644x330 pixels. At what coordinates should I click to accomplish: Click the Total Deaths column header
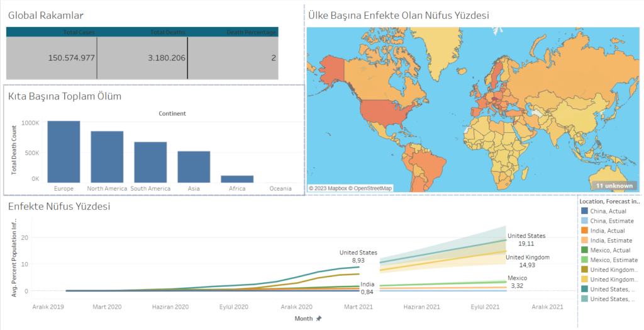(x=168, y=32)
